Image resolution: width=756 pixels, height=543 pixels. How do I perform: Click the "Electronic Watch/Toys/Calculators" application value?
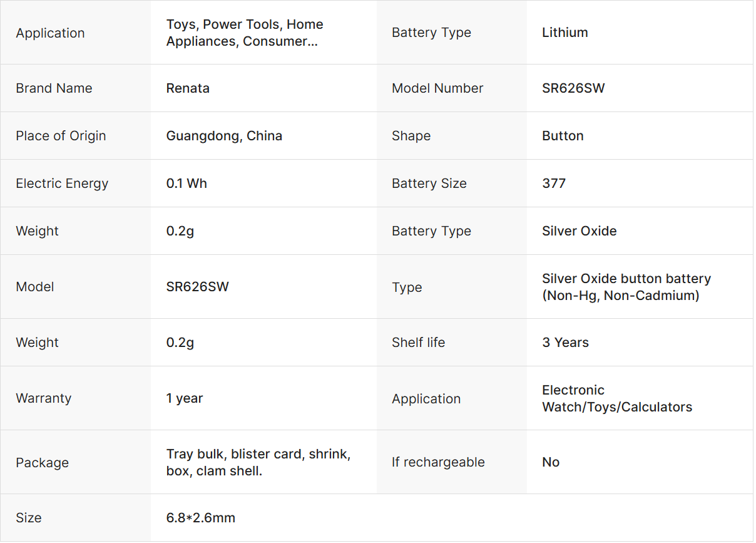(616, 398)
